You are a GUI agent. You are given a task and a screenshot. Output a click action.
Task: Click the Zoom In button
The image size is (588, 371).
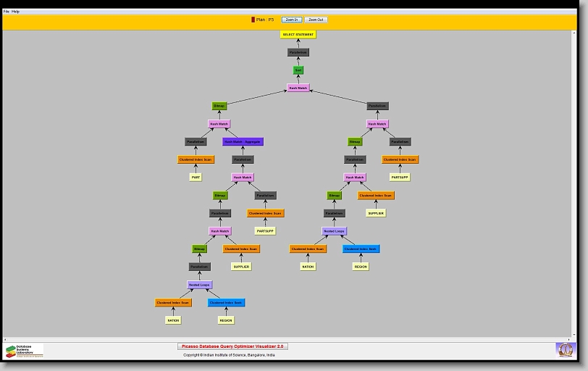click(x=291, y=20)
